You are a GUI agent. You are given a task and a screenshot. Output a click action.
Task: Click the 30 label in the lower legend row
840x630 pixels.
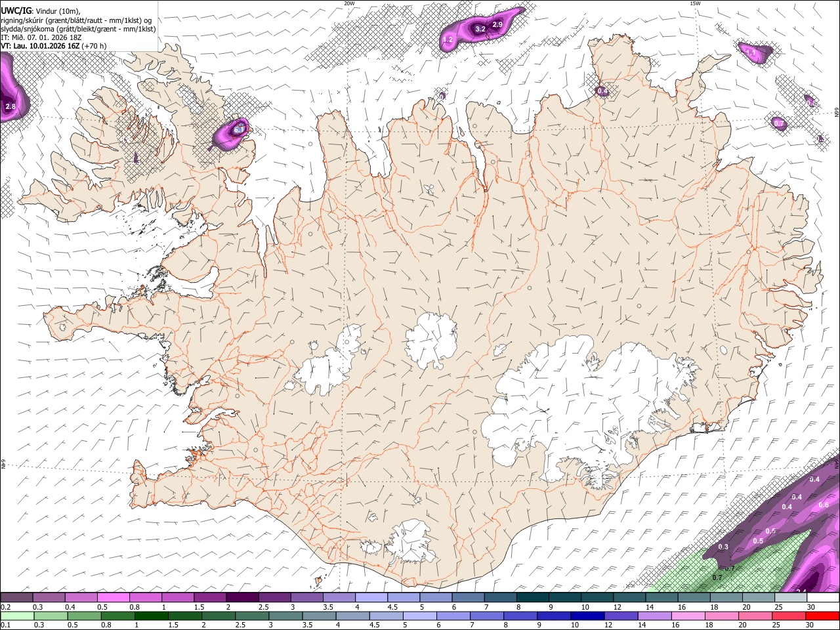pos(810,625)
